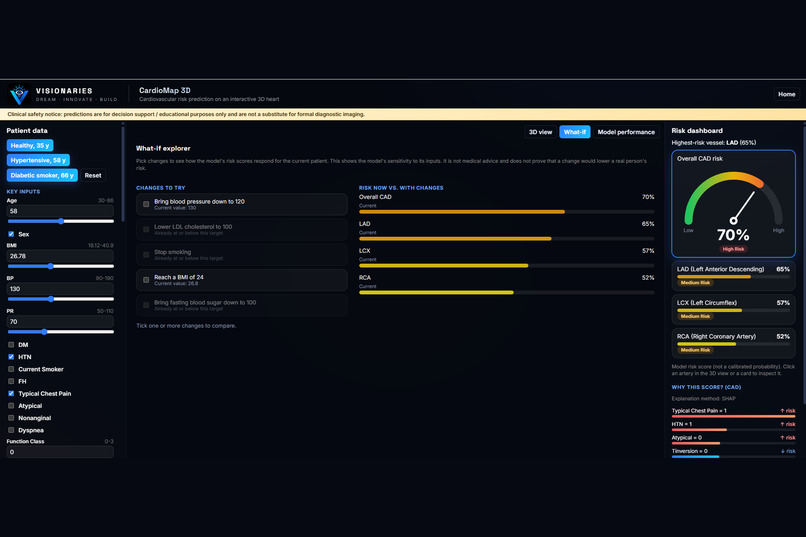The width and height of the screenshot is (806, 537).
Task: Tick Bring blood pressure down to 120
Action: click(146, 204)
